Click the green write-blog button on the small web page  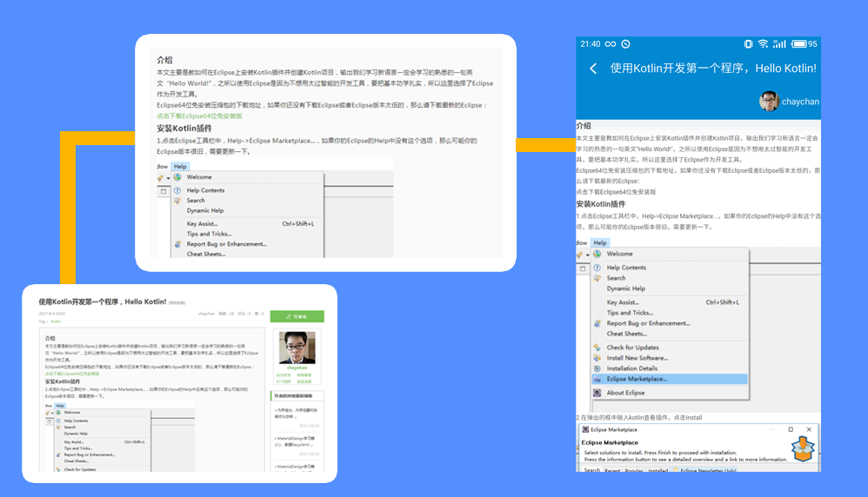297,317
